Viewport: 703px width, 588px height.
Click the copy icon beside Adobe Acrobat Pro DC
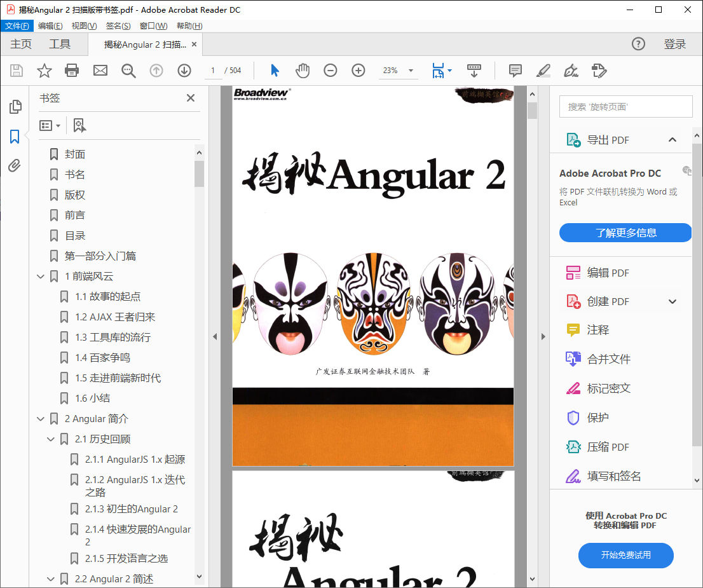pos(686,170)
